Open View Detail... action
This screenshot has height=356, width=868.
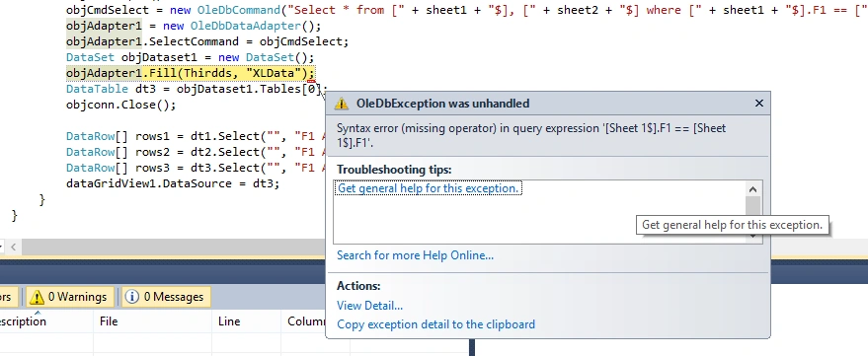click(x=369, y=306)
